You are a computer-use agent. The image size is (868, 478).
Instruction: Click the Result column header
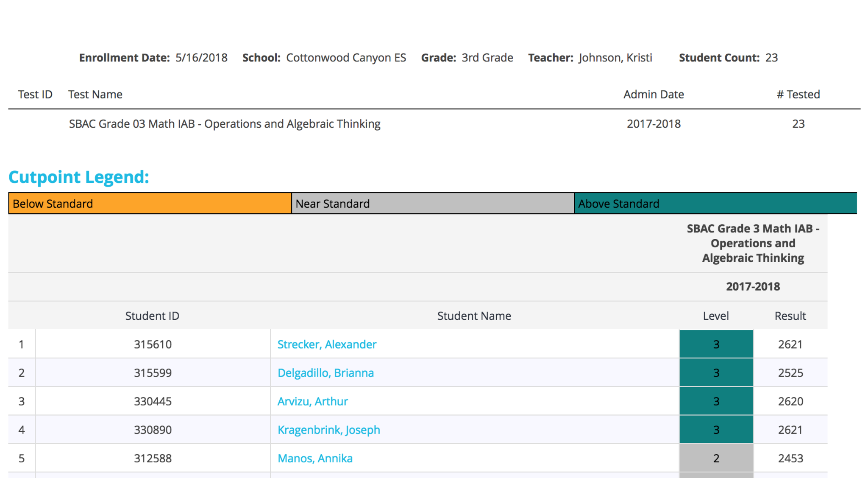coord(790,316)
